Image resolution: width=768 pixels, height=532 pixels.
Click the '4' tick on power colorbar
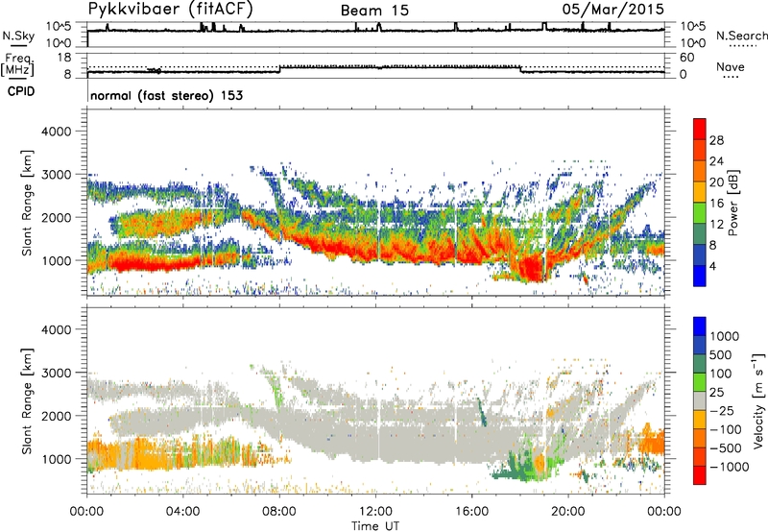pyautogui.click(x=712, y=266)
